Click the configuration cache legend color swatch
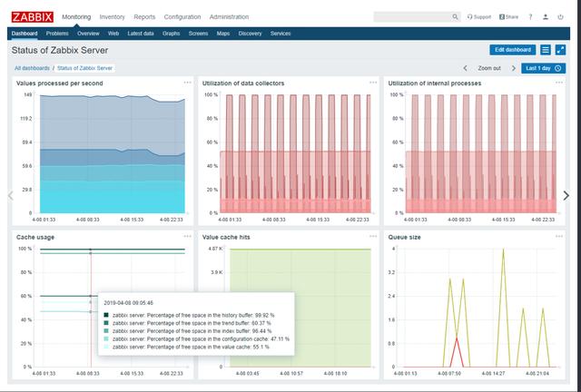Image resolution: width=581 pixels, height=392 pixels. [x=106, y=339]
